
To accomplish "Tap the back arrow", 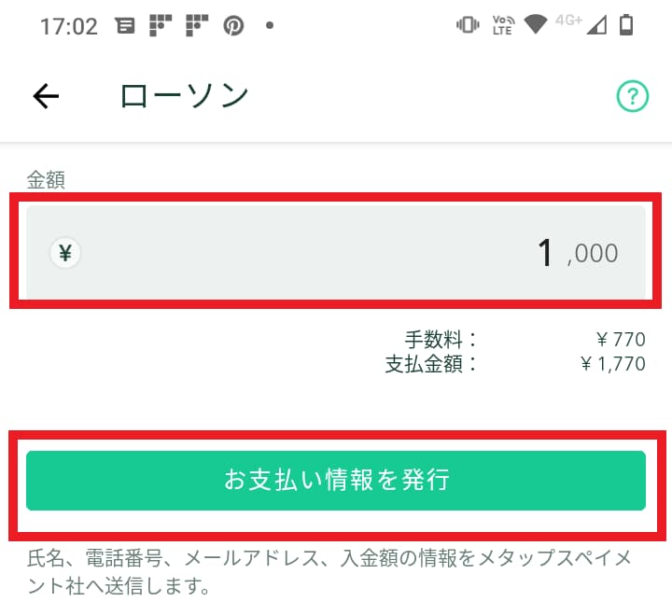I will [x=46, y=95].
